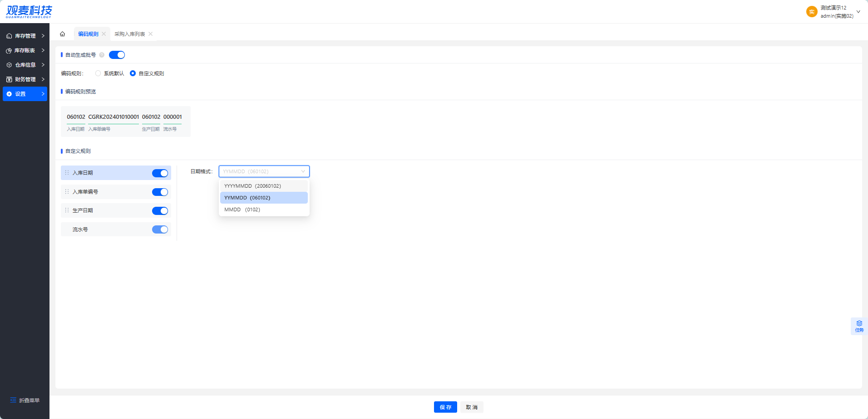This screenshot has height=419, width=868.
Task: Click the 仓库信息 sidebar icon
Action: point(9,65)
